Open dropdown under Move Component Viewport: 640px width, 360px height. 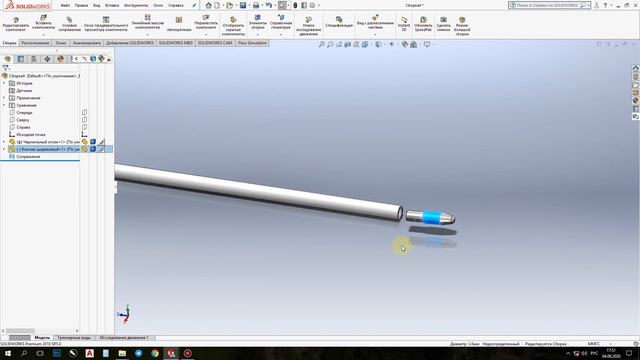[206, 35]
